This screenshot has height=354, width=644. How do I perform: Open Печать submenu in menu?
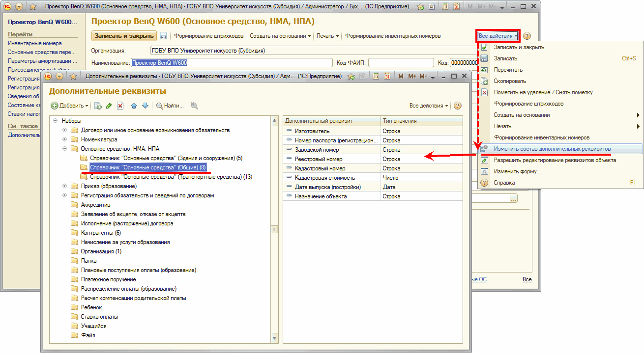[x=560, y=126]
